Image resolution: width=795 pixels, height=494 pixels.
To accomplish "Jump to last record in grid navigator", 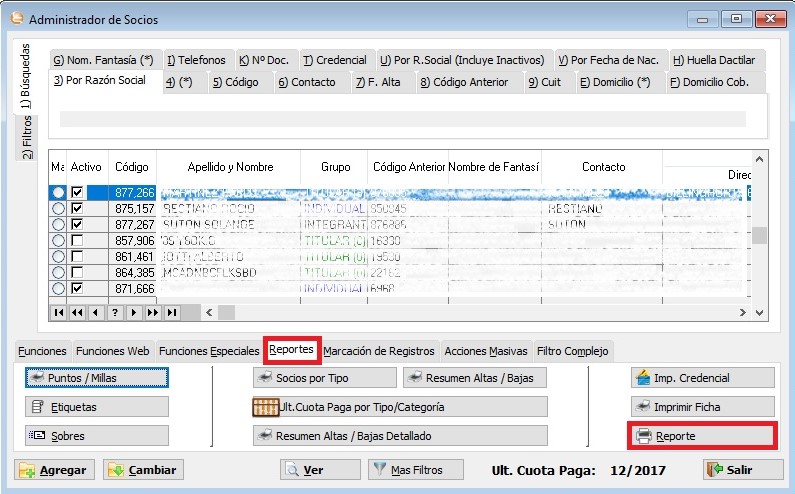I will point(172,313).
